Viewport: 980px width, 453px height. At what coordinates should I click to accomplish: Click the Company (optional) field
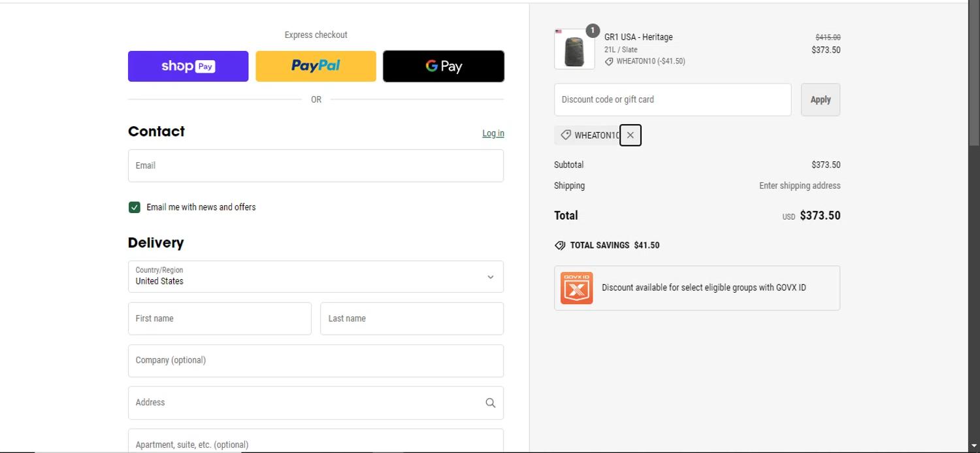click(316, 361)
